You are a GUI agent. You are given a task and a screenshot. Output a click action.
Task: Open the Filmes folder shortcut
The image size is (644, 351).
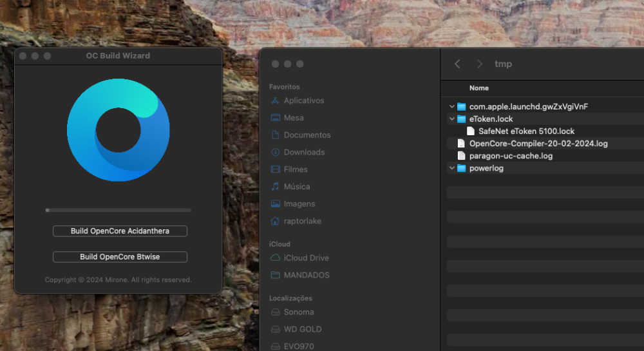pyautogui.click(x=289, y=169)
